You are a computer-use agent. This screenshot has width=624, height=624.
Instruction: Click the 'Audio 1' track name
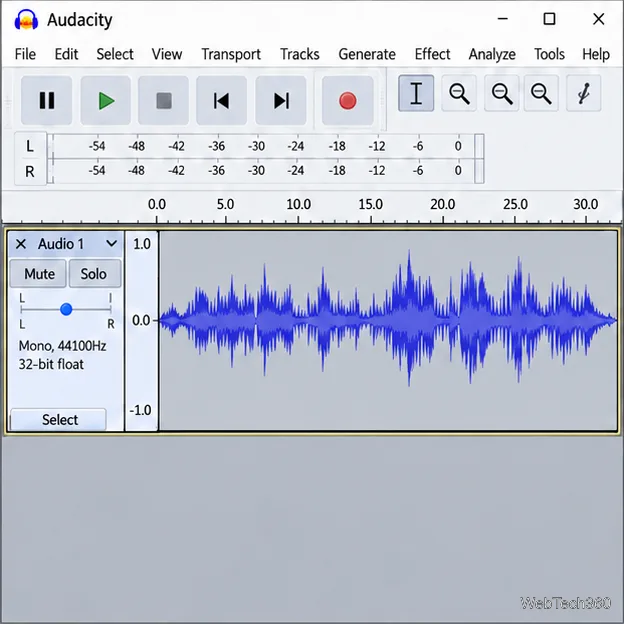[x=61, y=244]
